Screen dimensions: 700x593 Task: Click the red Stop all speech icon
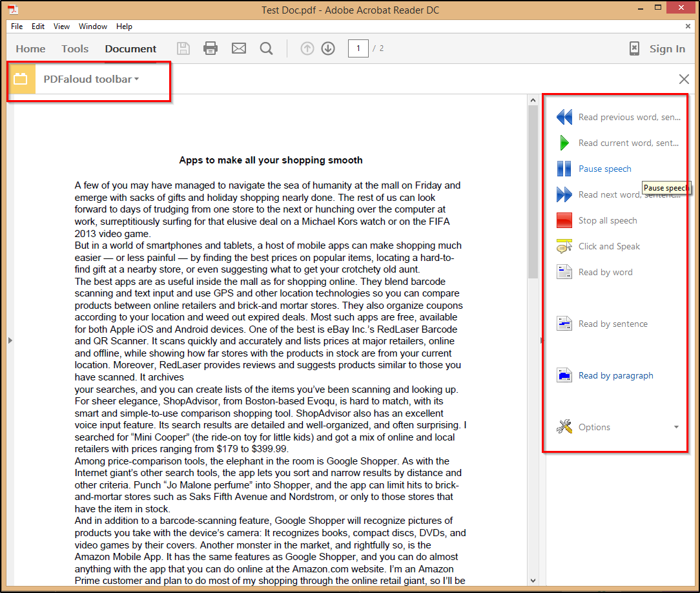(x=564, y=220)
